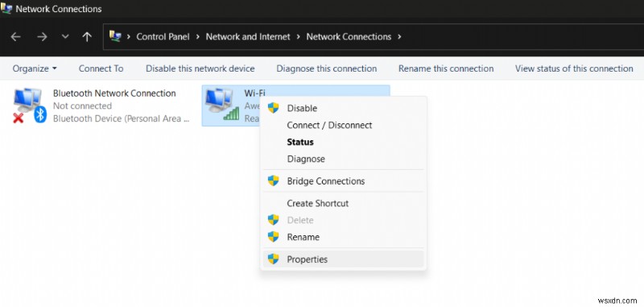This screenshot has width=644, height=307.
Task: Click shield icon beside Rename
Action: pos(273,237)
